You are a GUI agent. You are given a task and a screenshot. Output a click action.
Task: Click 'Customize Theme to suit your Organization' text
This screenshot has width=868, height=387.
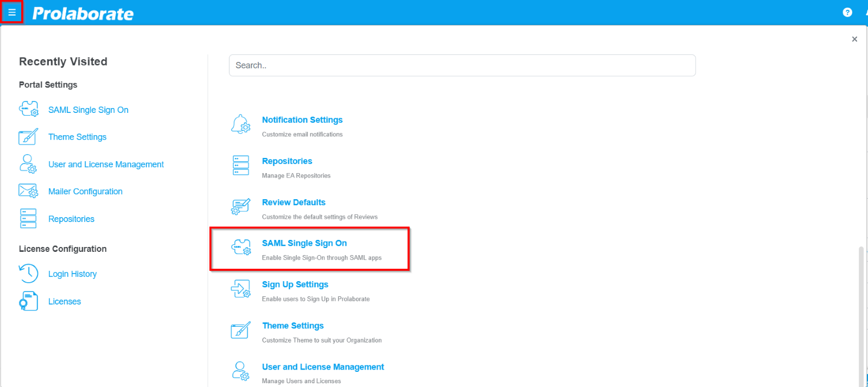pyautogui.click(x=322, y=340)
